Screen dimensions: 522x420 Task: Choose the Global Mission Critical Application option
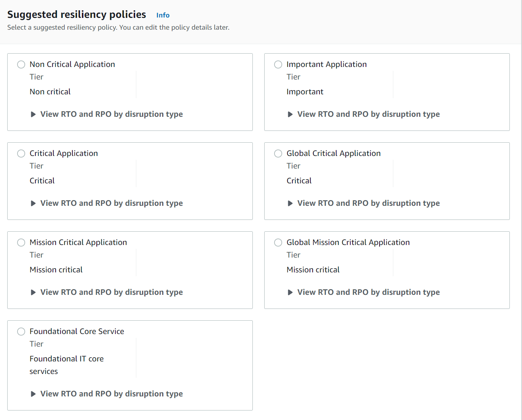click(x=278, y=242)
